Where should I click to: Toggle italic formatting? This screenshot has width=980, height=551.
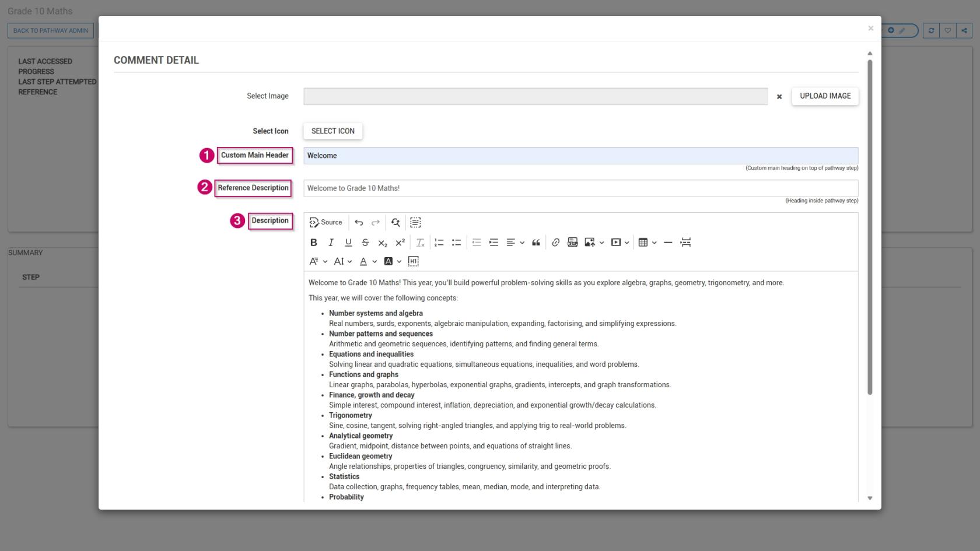pos(331,243)
